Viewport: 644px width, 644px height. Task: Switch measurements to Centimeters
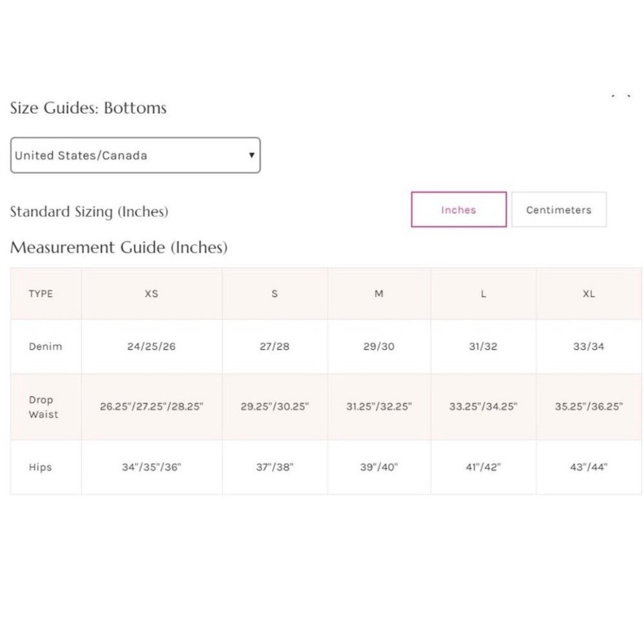pos(558,209)
